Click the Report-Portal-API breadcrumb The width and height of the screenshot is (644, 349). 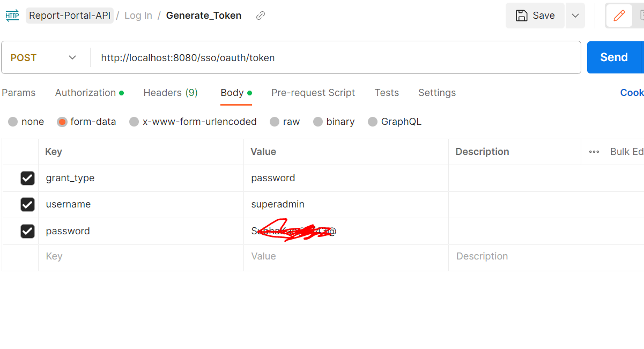pyautogui.click(x=69, y=16)
